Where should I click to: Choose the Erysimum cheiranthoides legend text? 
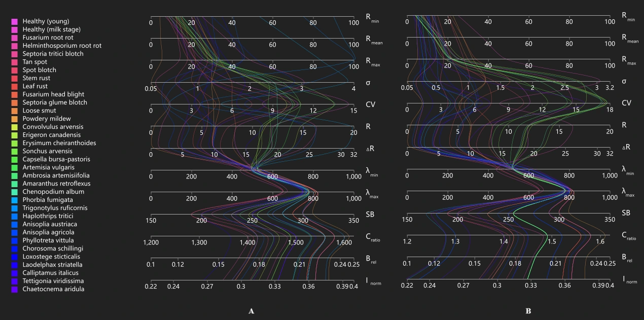point(59,143)
